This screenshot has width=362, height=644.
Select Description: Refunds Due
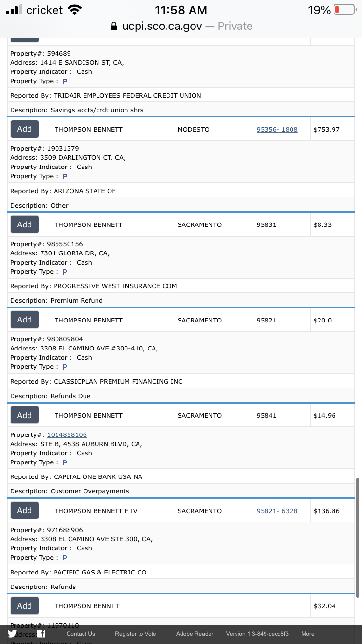point(50,396)
